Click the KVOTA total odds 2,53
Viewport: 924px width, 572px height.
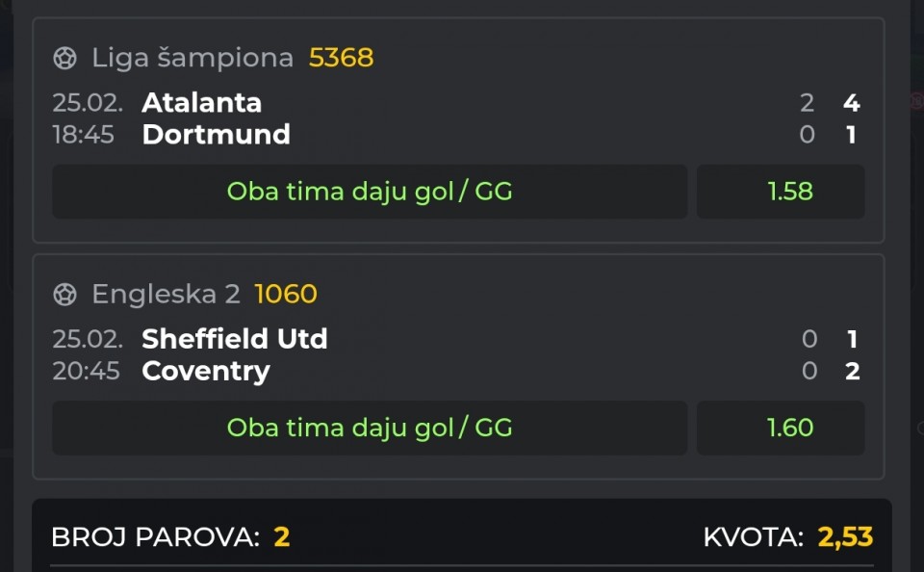[x=845, y=537]
